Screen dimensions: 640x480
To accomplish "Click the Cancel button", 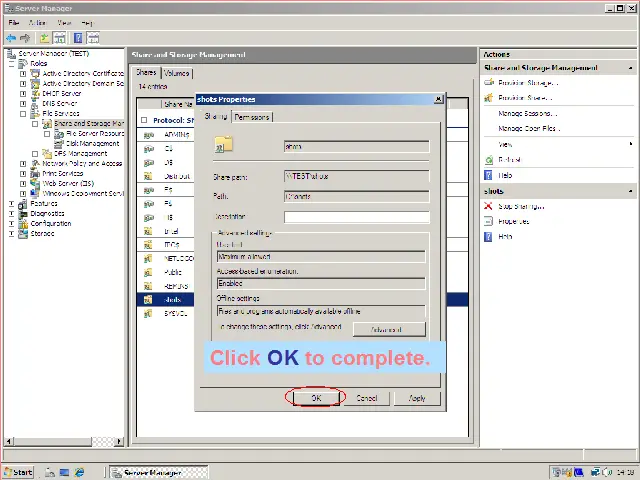I will (366, 398).
